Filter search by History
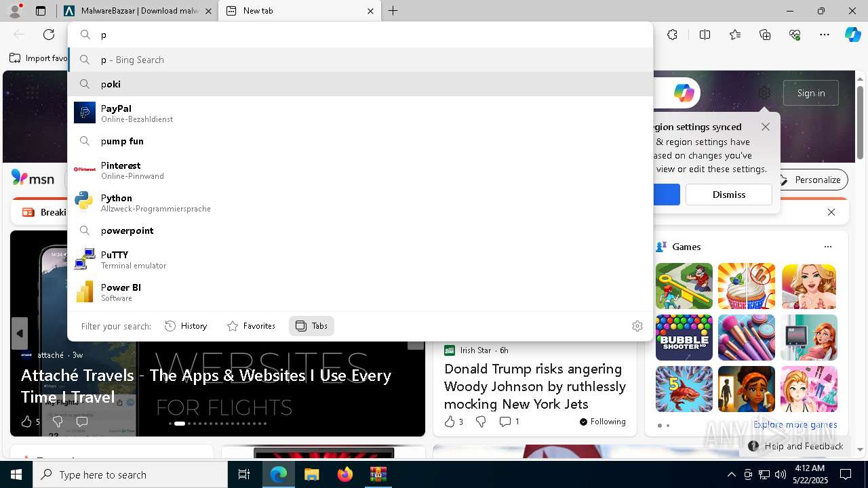 click(186, 326)
